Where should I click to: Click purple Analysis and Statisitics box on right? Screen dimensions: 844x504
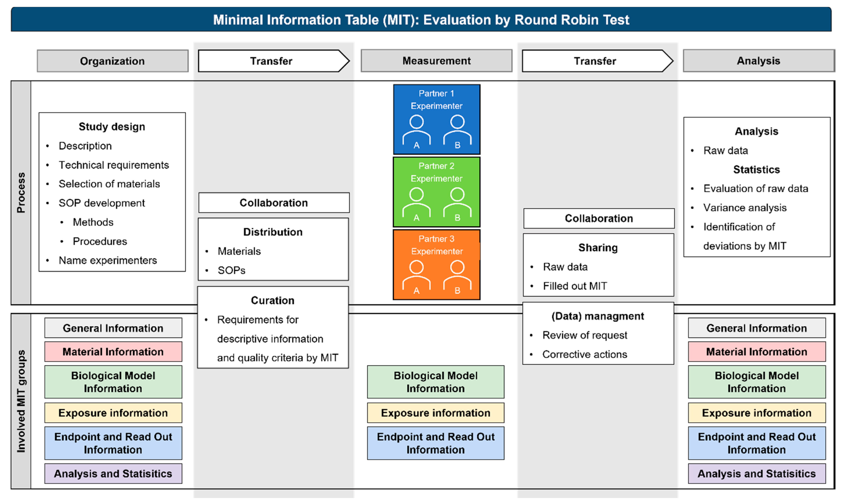click(x=756, y=474)
